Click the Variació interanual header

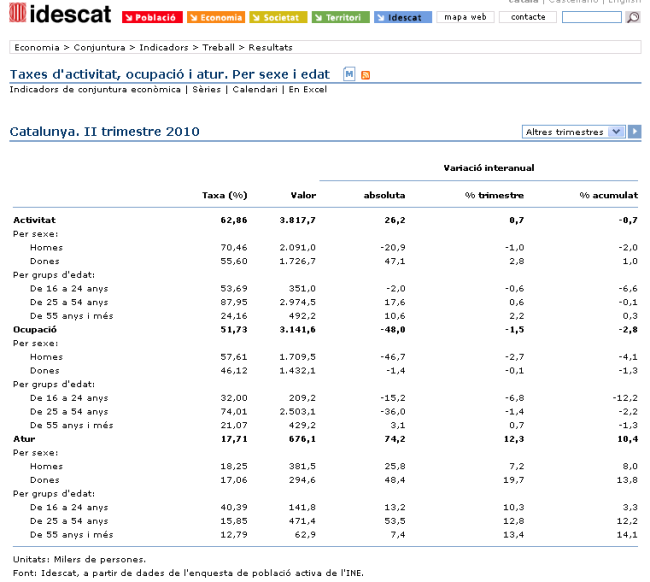coord(489,168)
